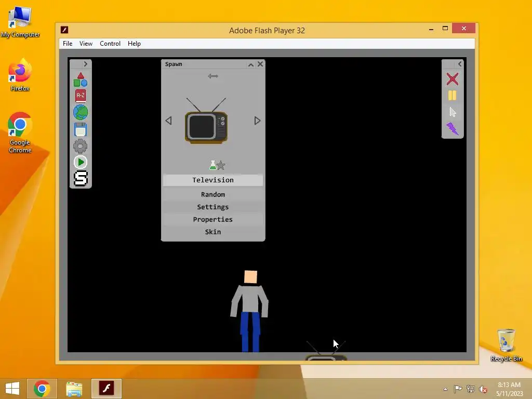The height and width of the screenshot is (399, 532).
Task: Open File Explorer from the taskbar
Action: [x=74, y=389]
